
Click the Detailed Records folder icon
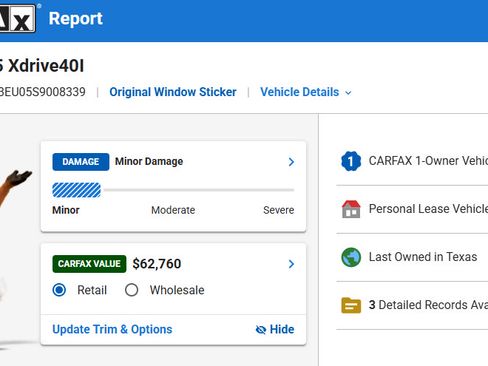(x=351, y=305)
